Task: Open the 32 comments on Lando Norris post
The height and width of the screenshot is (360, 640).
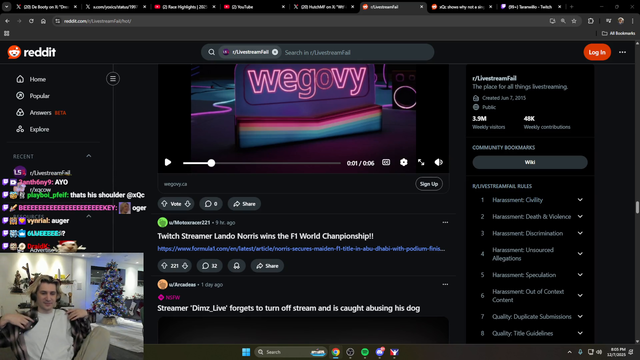Action: pyautogui.click(x=210, y=266)
